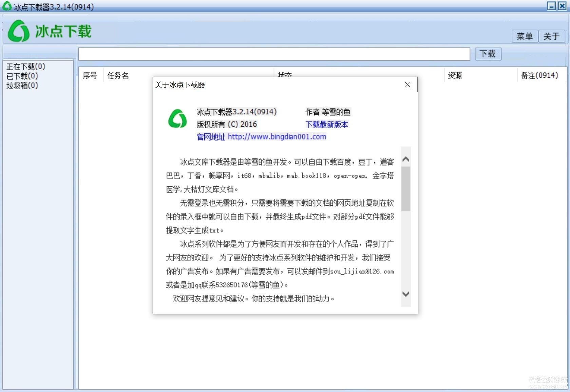Click the 版权所有 (C) 2016 text
This screenshot has width=570, height=392.
tap(227, 124)
